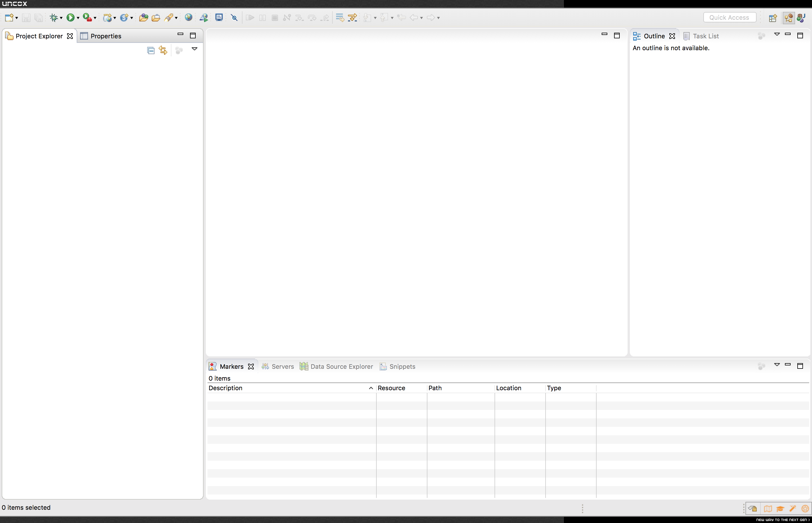Maximize the editor area

(x=617, y=36)
